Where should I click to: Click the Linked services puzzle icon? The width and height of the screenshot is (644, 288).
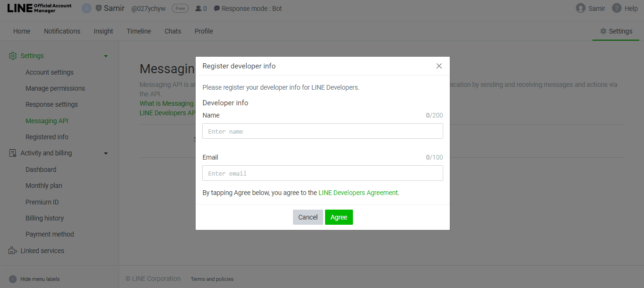point(13,250)
